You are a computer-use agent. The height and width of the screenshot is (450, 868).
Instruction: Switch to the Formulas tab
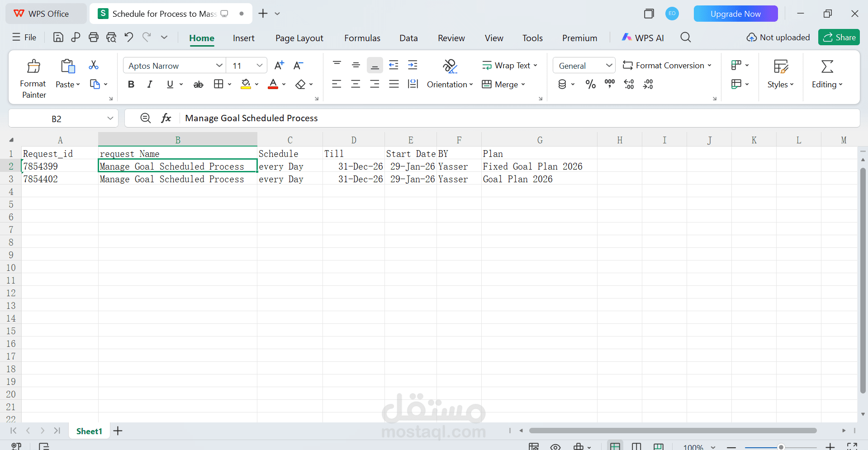coord(362,38)
